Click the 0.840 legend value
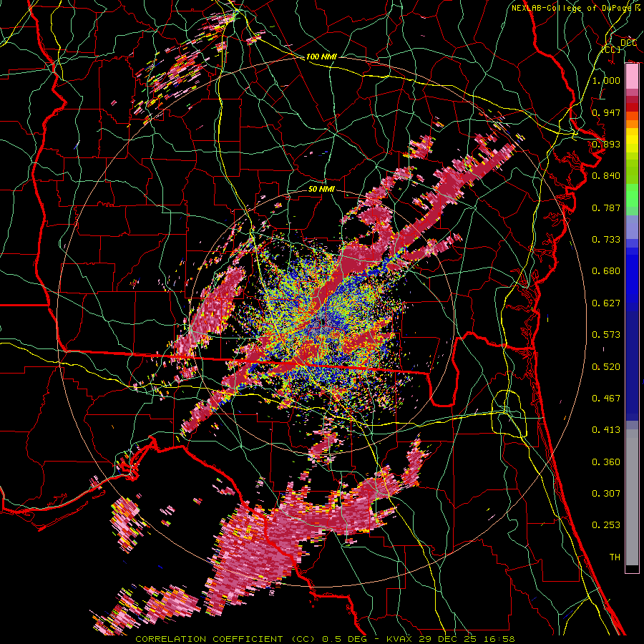The height and width of the screenshot is (644, 644). 606,176
